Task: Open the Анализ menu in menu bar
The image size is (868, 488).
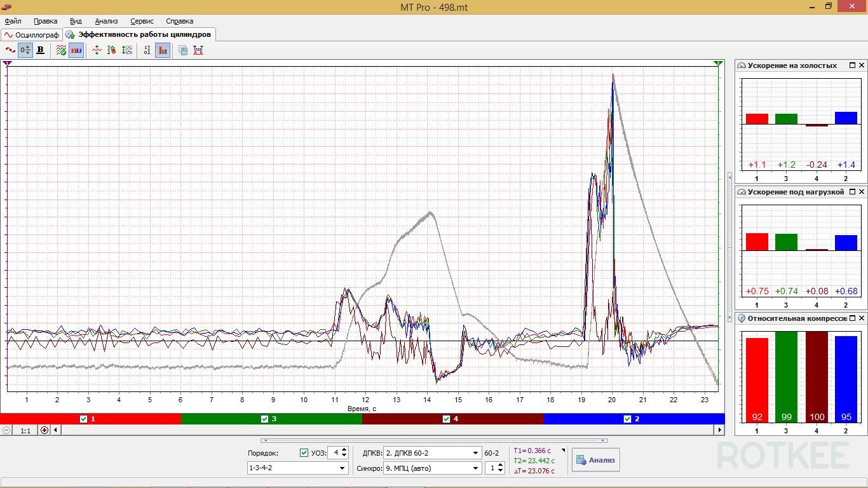Action: (106, 21)
